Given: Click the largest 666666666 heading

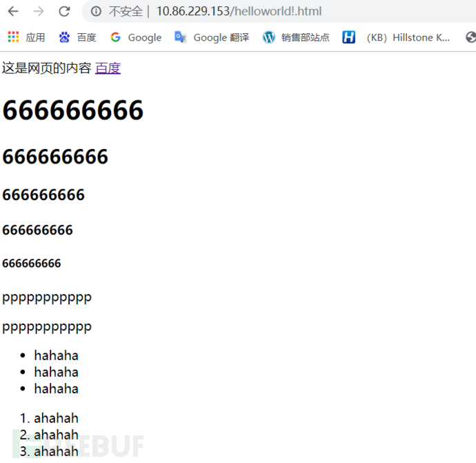Looking at the screenshot, I should [73, 110].
